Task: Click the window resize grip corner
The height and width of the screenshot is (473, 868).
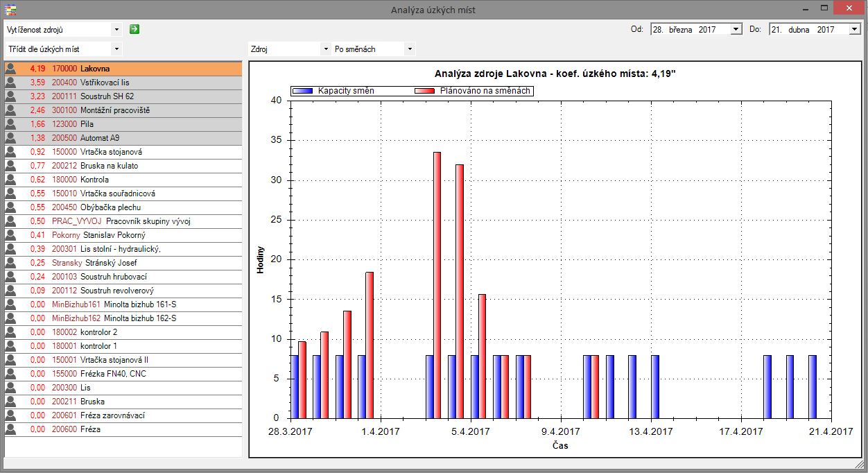Action: (858, 463)
